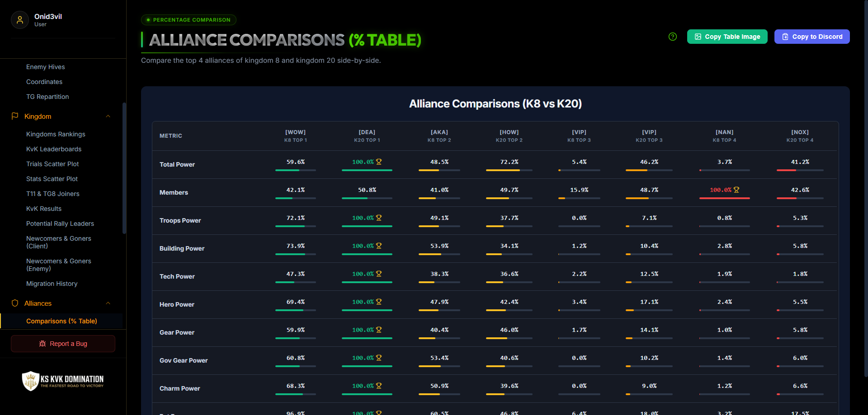Select Comparisons (% Table) in sidebar
The image size is (868, 415).
[x=61, y=321]
